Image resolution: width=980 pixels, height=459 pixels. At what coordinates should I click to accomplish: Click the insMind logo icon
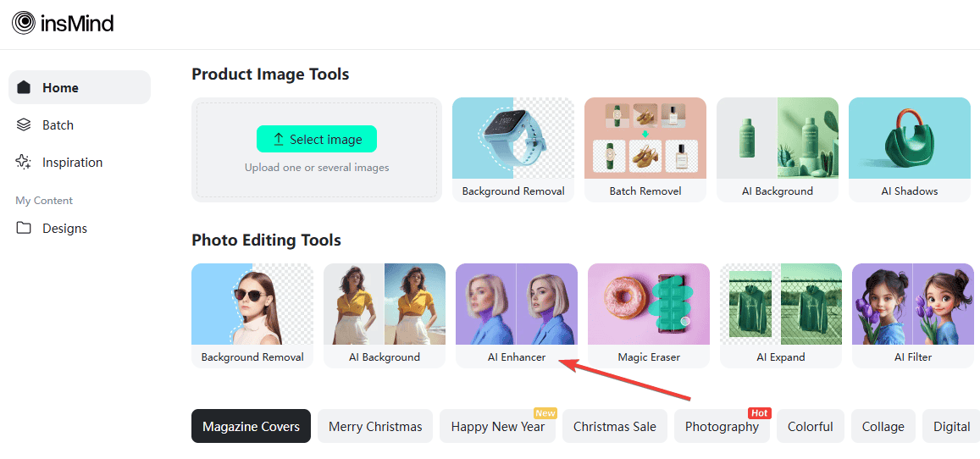click(24, 23)
